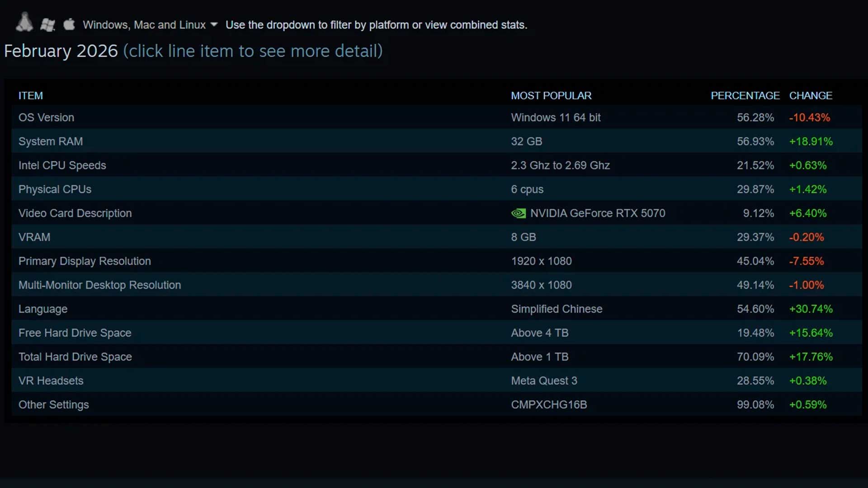View VR Headsets line item details
The image size is (868, 488).
[x=181, y=380]
